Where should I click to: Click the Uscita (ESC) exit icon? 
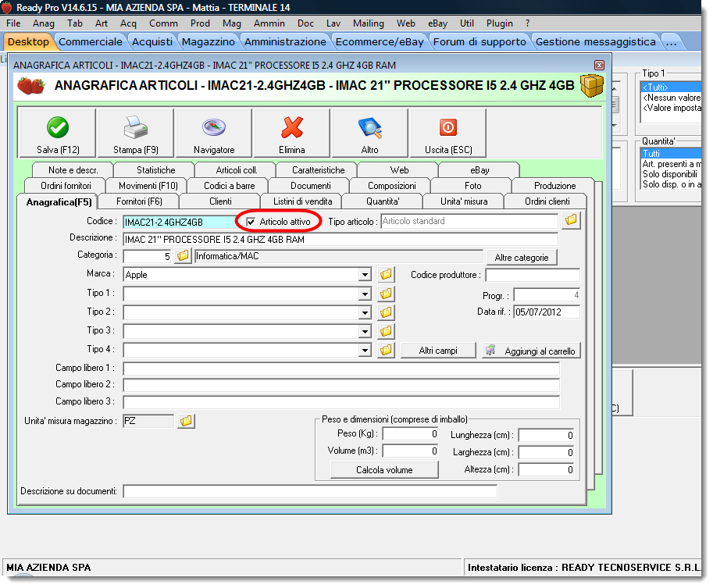coord(448,127)
